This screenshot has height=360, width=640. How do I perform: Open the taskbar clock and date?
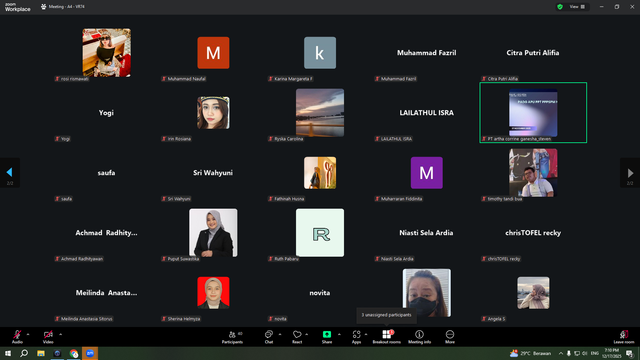pos(611,353)
